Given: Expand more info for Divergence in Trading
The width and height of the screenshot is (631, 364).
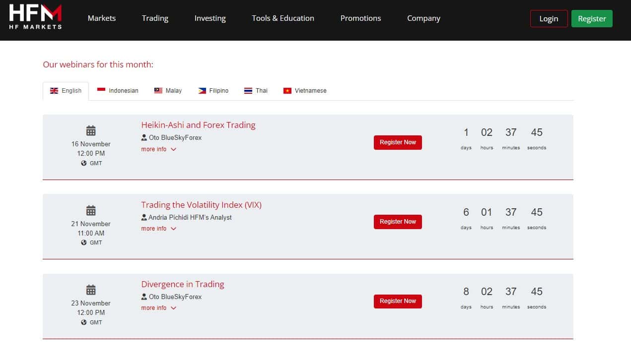Looking at the screenshot, I should click(158, 308).
